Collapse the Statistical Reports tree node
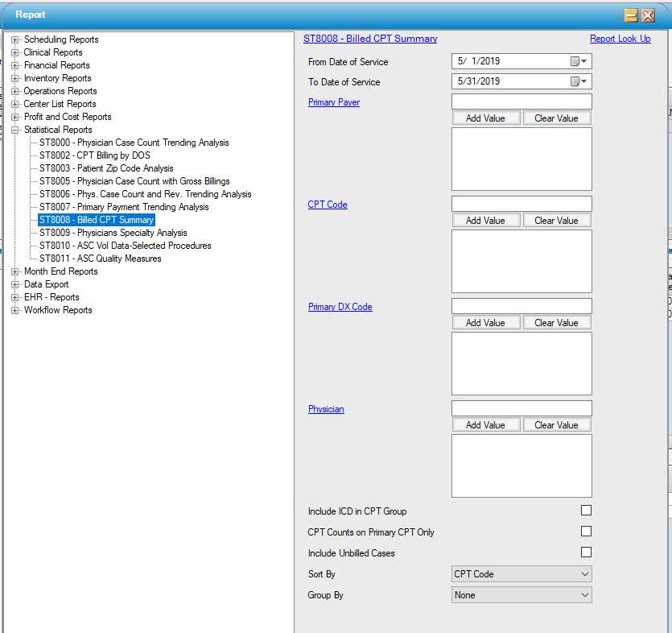672x633 pixels. pyautogui.click(x=15, y=130)
